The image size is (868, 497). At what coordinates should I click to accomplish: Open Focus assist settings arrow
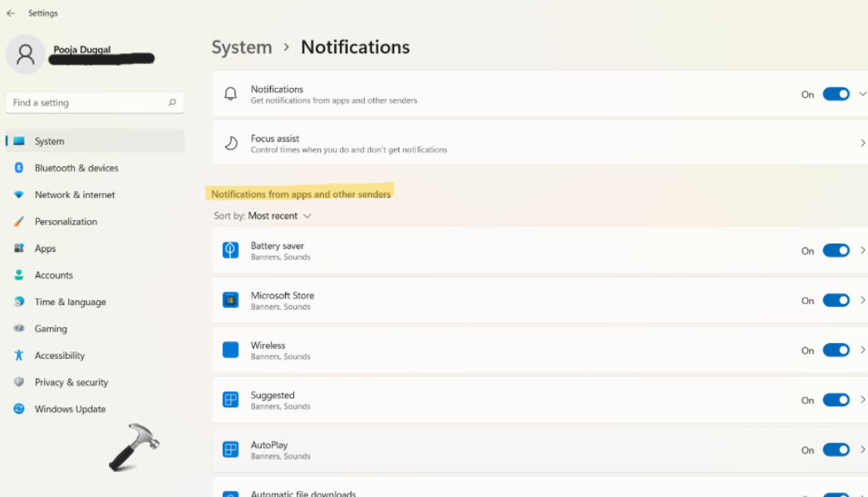pyautogui.click(x=862, y=144)
